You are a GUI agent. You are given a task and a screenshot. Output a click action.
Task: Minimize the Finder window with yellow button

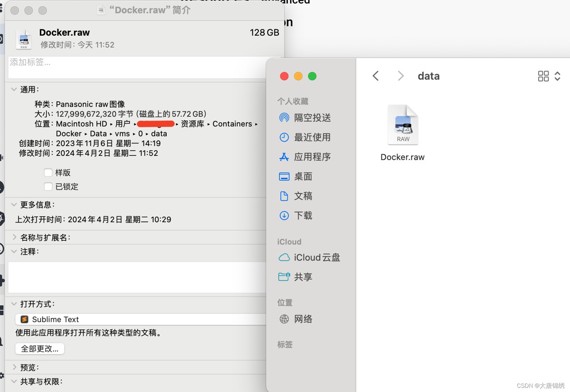pyautogui.click(x=298, y=76)
